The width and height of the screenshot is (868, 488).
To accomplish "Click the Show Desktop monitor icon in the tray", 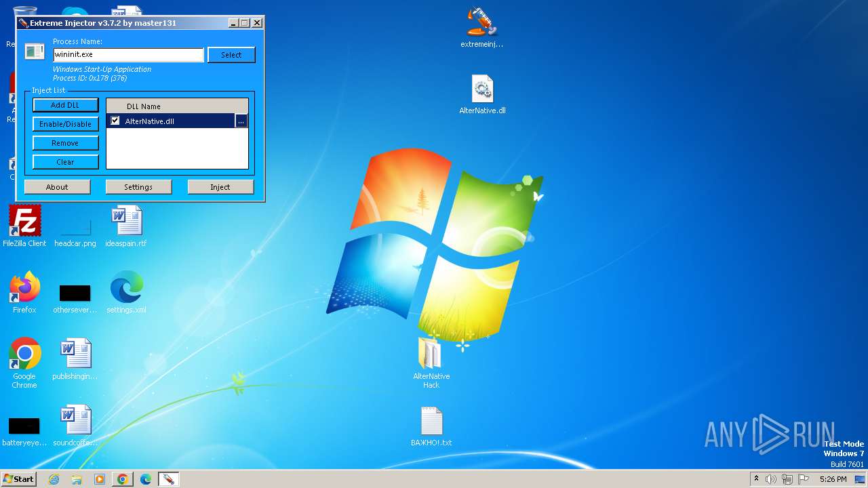I will [860, 479].
